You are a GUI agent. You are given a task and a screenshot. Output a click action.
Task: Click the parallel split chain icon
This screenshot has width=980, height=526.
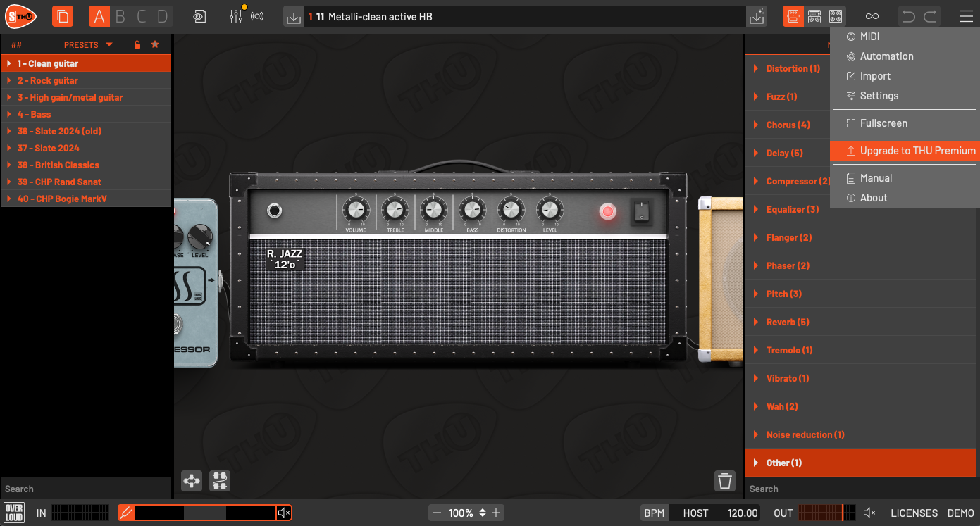tap(220, 481)
